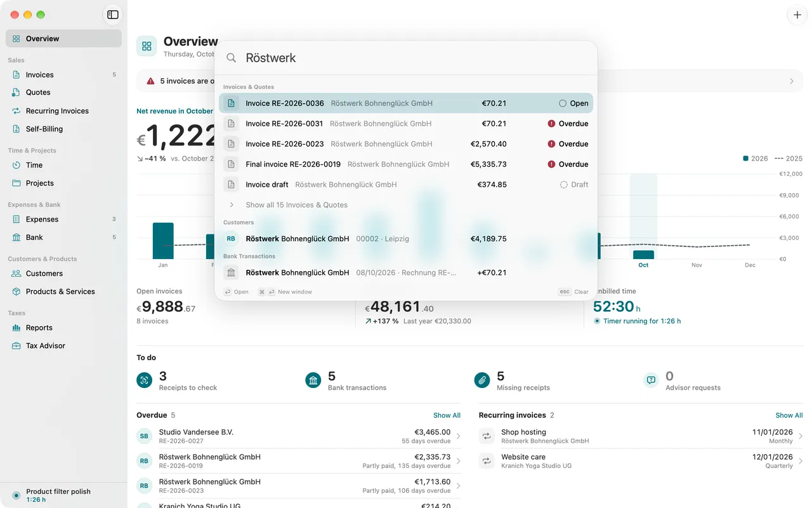Click the Missing receipts paperclip icon

click(482, 380)
